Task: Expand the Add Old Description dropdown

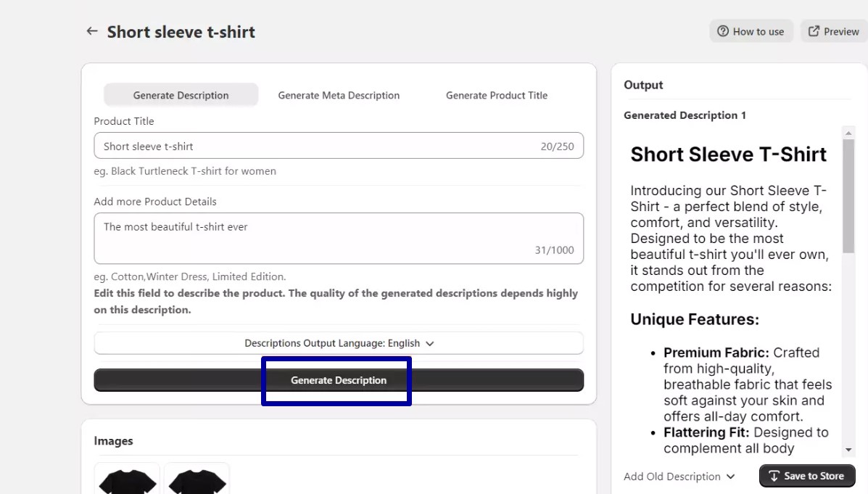Action: pos(679,477)
